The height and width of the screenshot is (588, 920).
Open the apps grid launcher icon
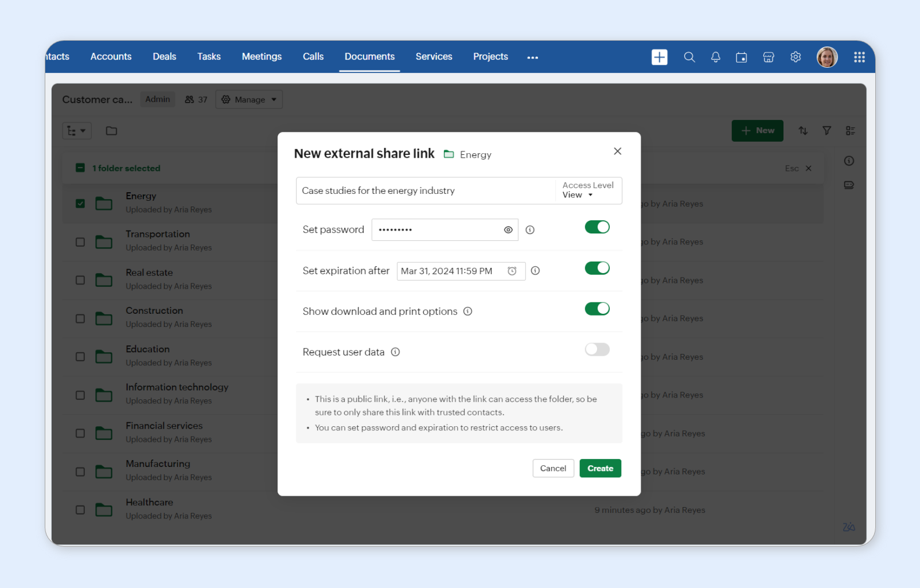tap(859, 57)
